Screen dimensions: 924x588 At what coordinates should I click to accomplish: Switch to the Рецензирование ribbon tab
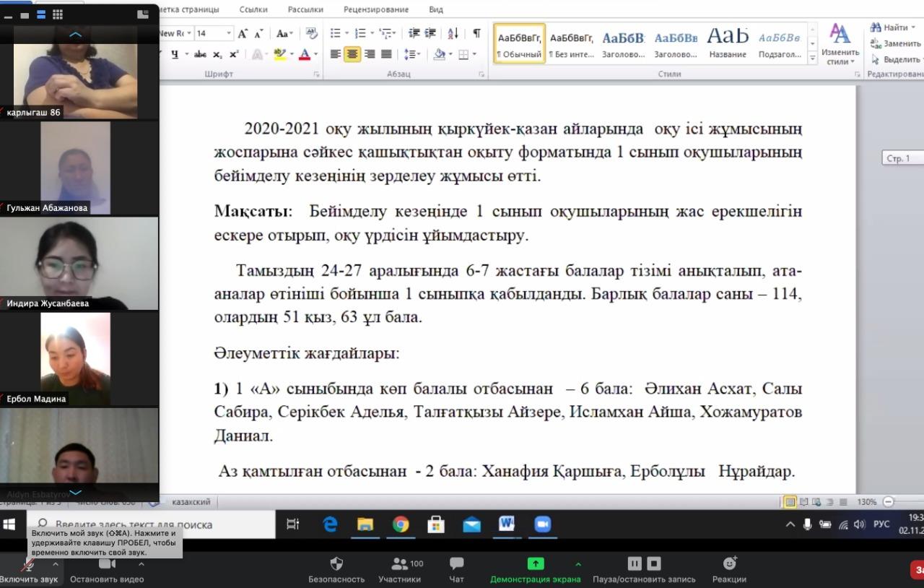point(375,9)
